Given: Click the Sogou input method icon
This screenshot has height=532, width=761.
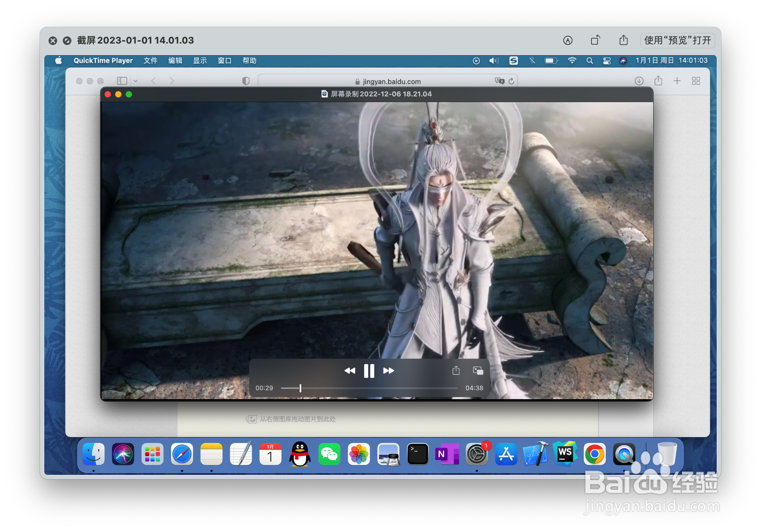Looking at the screenshot, I should [x=513, y=61].
